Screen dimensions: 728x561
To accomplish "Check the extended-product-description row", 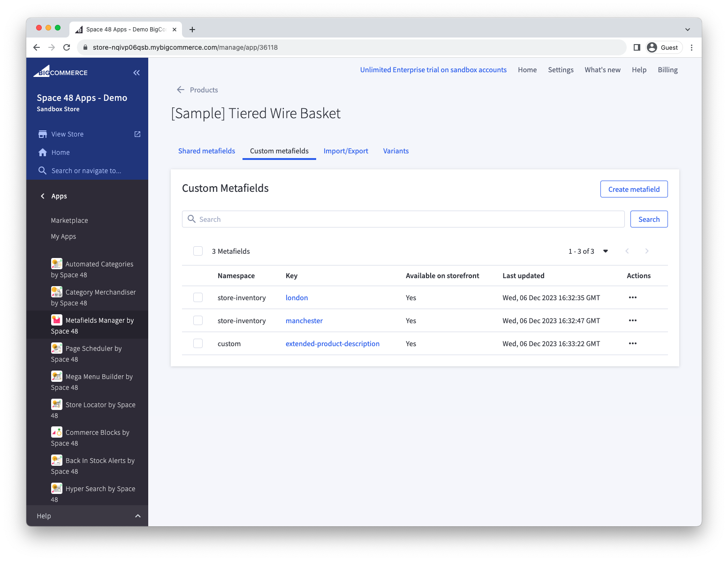I will point(198,343).
